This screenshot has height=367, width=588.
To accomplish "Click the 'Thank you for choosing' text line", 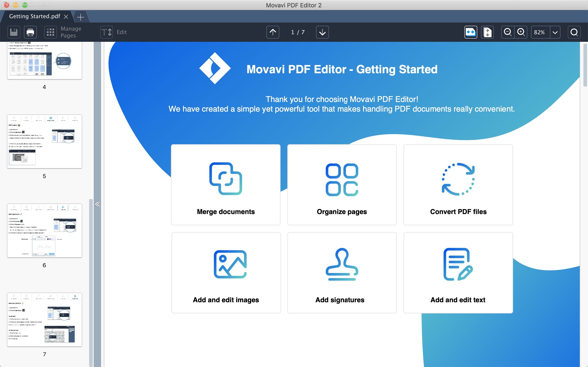I will click(x=342, y=99).
